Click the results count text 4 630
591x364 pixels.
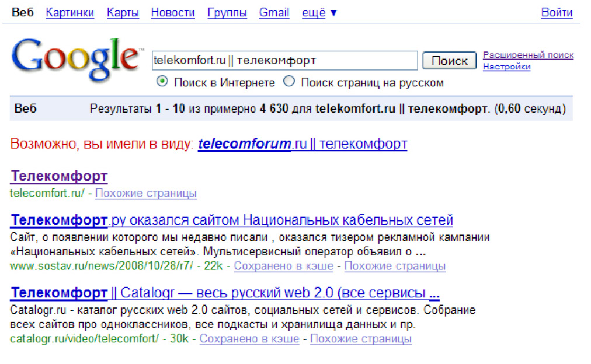pos(274,108)
